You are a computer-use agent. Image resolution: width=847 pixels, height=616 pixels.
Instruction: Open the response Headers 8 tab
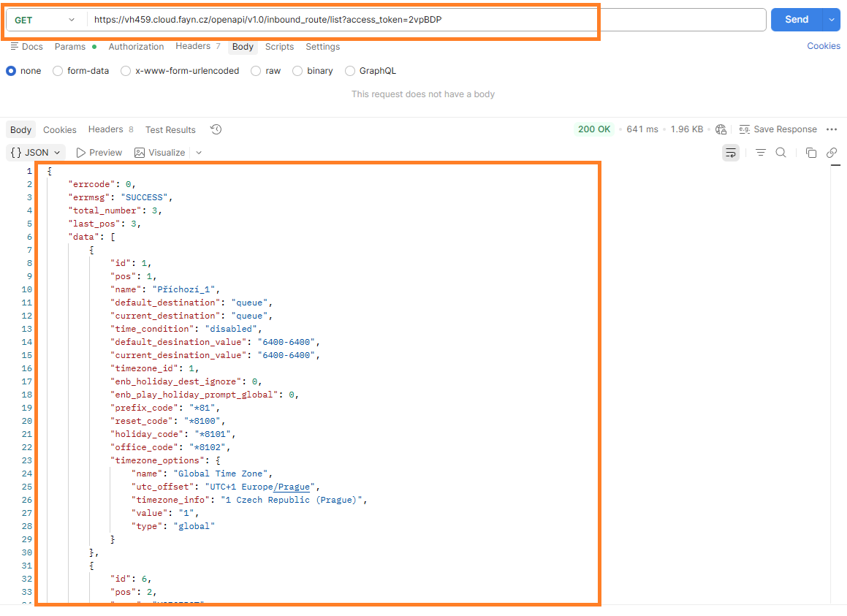(111, 129)
